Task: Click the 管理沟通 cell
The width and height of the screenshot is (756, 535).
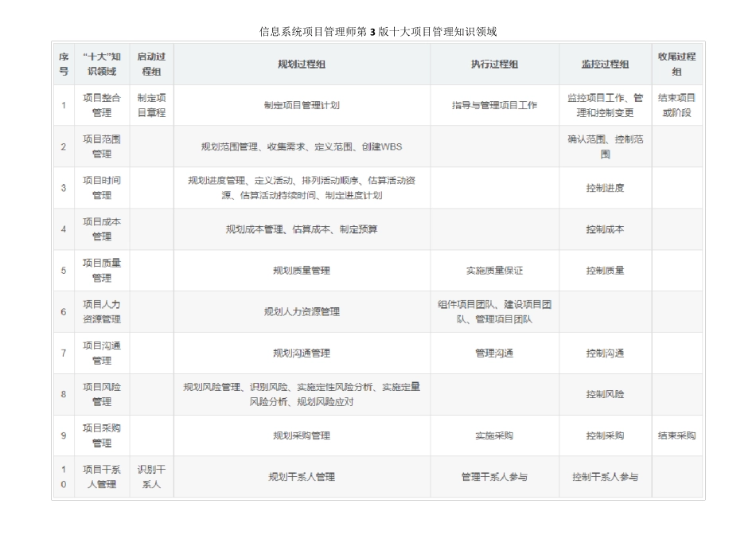Action: coord(495,353)
